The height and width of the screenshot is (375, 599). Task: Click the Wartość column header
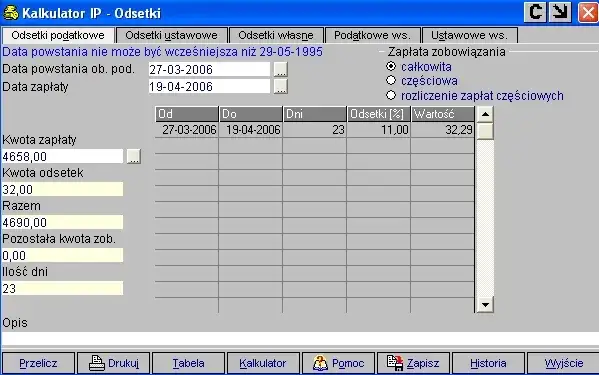tap(443, 114)
